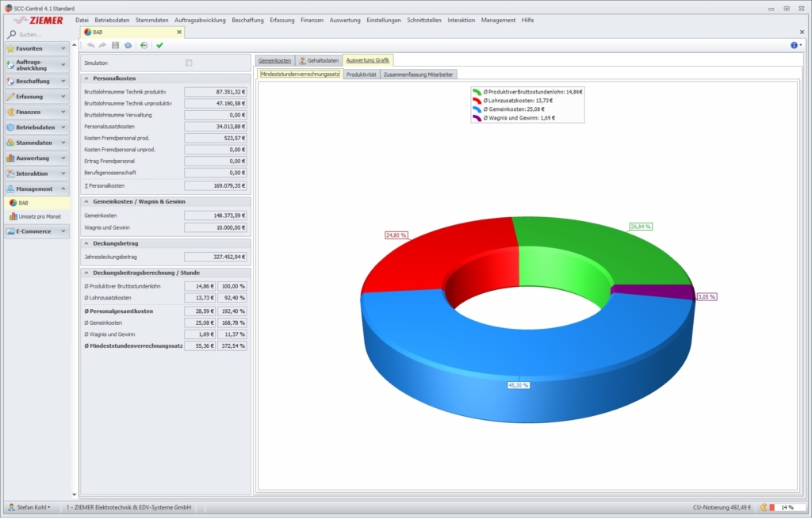Collapse the Deckungsbeitragsberechnung / Stunde section
This screenshot has height=519, width=812.
[x=86, y=273]
